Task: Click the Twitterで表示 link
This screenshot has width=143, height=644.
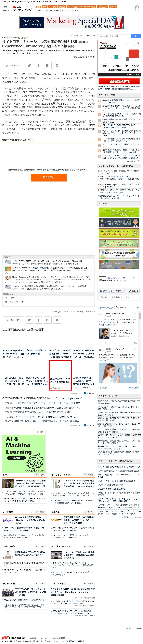Action: [x=133, y=387]
